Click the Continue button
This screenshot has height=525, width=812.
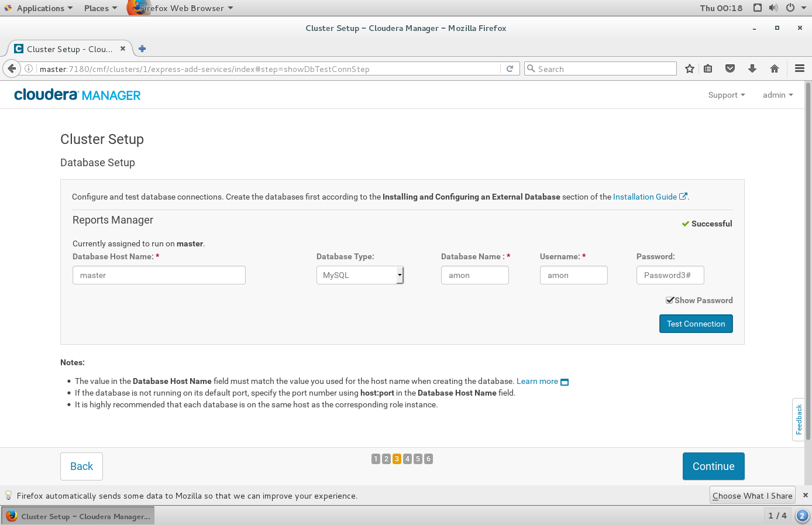click(x=713, y=466)
